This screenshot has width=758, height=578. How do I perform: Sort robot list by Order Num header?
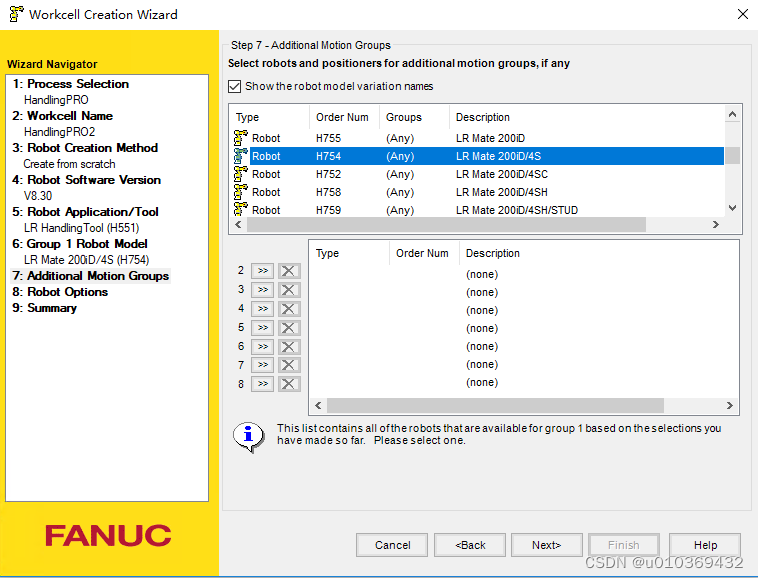coord(344,117)
